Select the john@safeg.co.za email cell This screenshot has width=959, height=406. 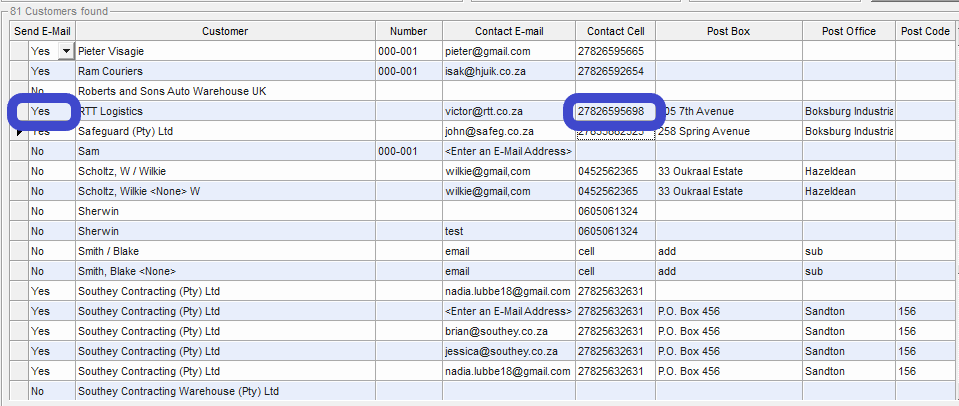tap(509, 131)
